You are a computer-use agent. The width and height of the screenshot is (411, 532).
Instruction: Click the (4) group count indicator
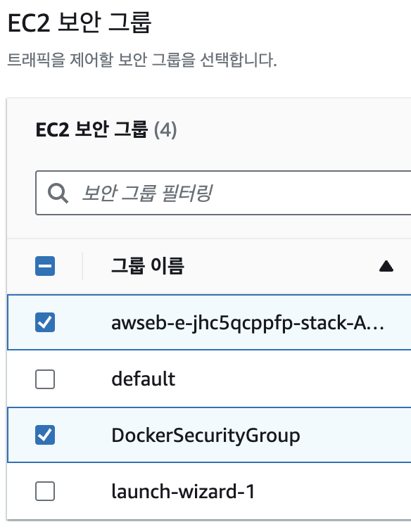pos(165,130)
